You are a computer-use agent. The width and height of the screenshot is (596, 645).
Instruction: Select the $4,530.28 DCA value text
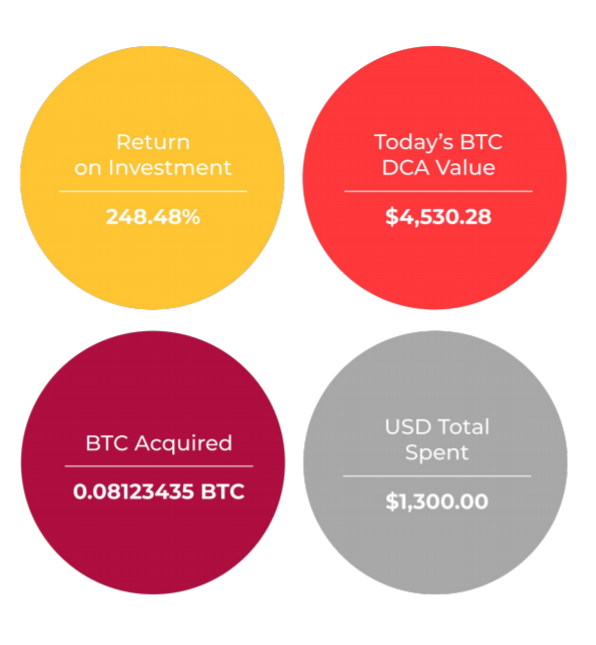[438, 216]
